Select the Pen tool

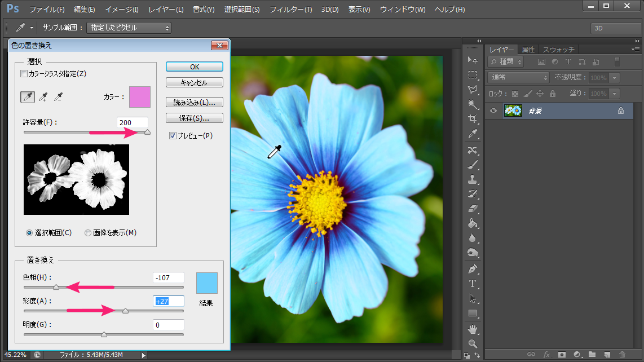coord(473,269)
